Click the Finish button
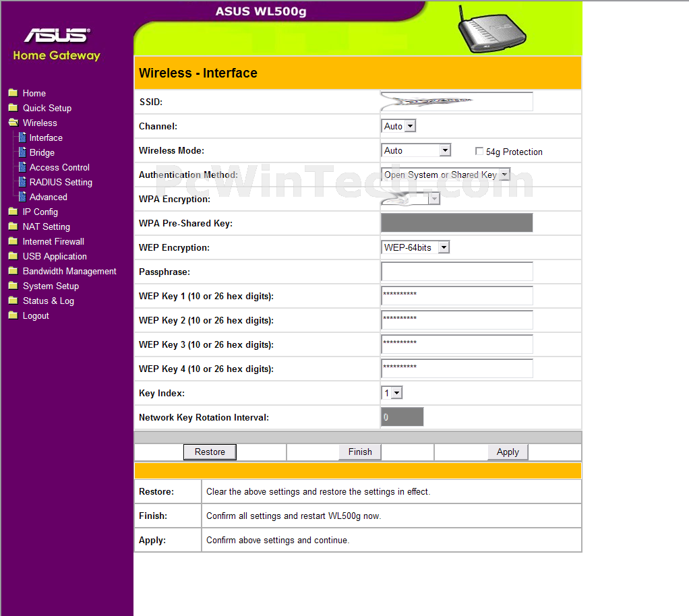 point(360,452)
